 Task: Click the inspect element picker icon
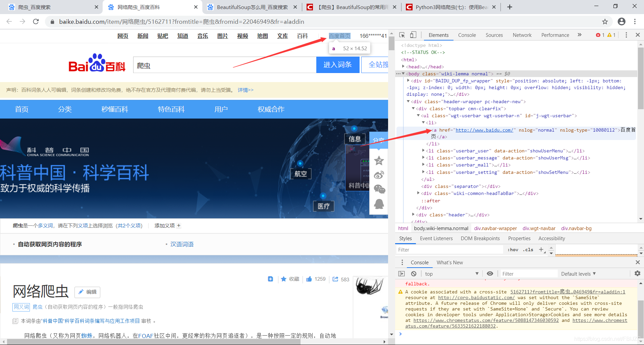402,35
